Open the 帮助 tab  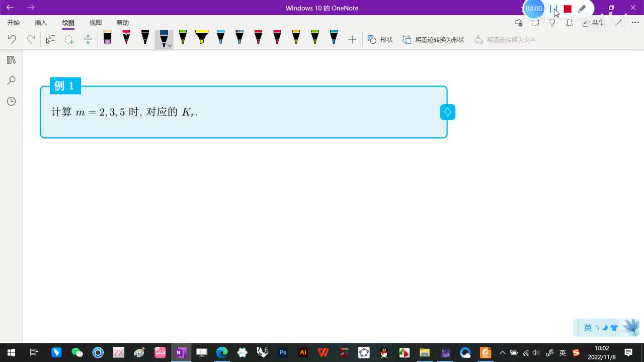point(122,23)
